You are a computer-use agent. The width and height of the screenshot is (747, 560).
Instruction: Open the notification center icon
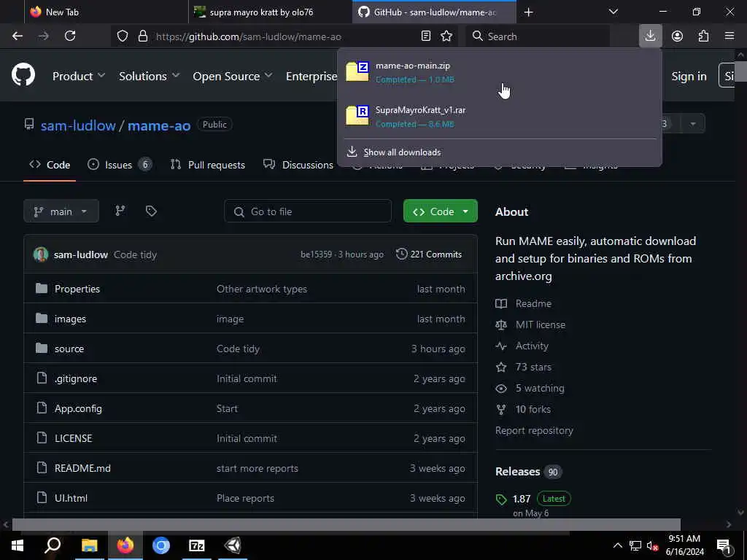point(724,545)
